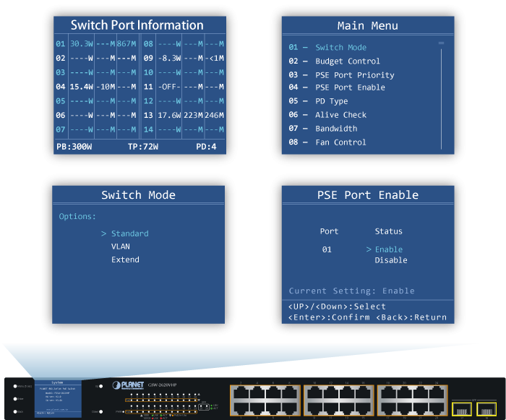The height and width of the screenshot is (420, 506).
Task: Select the Standard switch mode option
Action: point(129,233)
